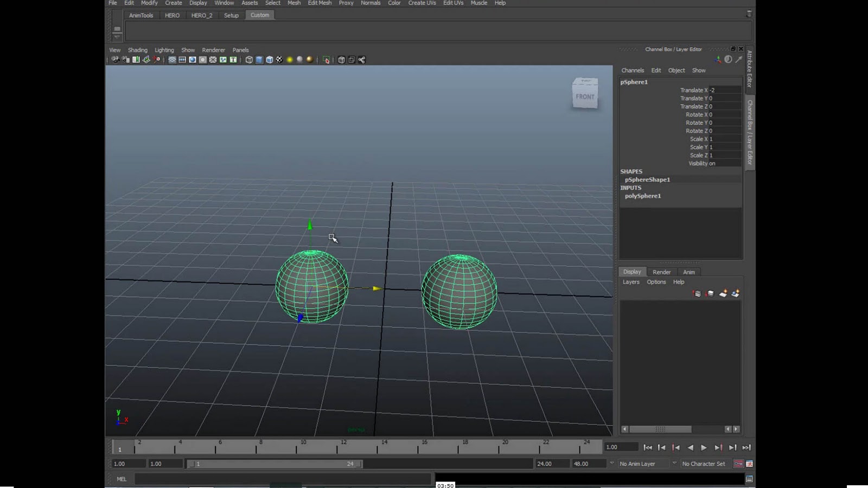Image resolution: width=868 pixels, height=488 pixels.
Task: Open the animation preferences icon
Action: coord(749,464)
